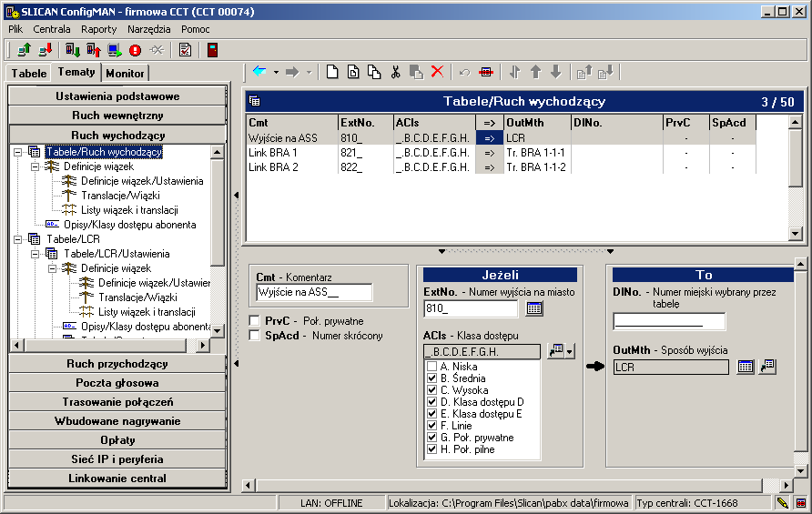Enable SpAcd Numer skrócony checkbox

tap(254, 336)
